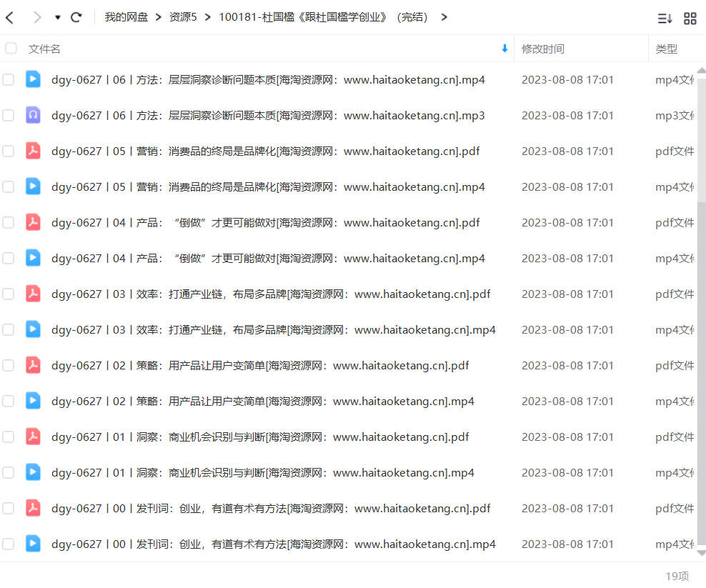Click pdf icon of 04 产品 pdf
The height and width of the screenshot is (588, 706).
(x=33, y=222)
